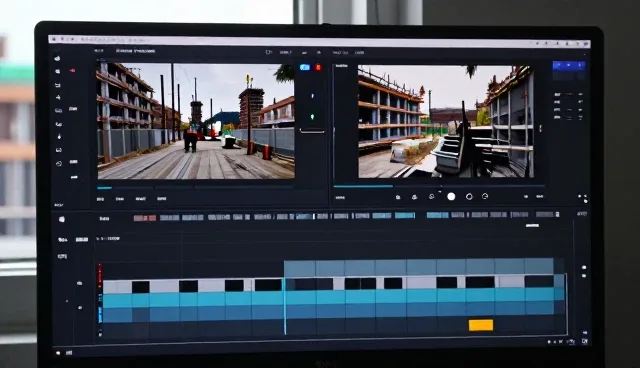The image size is (640, 368).
Task: Click the white icon left of the timeline ruler
Action: (x=62, y=219)
